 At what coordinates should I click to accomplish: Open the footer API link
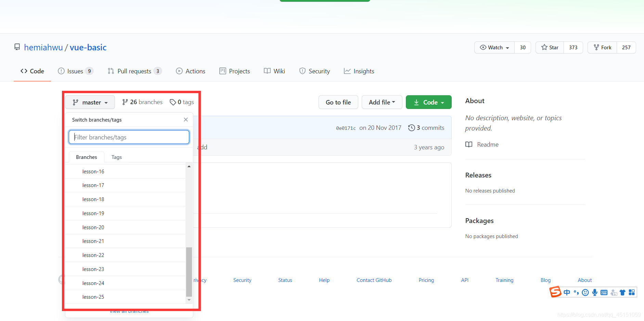point(465,280)
